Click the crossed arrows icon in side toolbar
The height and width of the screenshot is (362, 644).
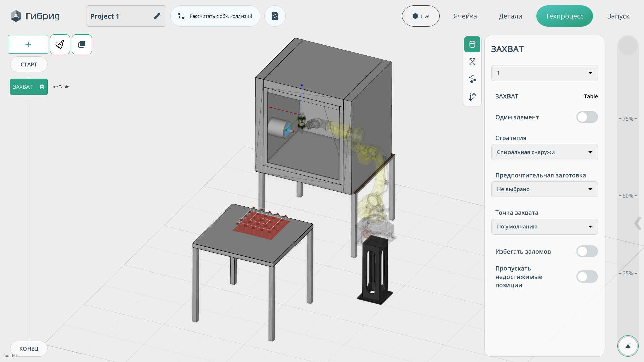(x=472, y=62)
